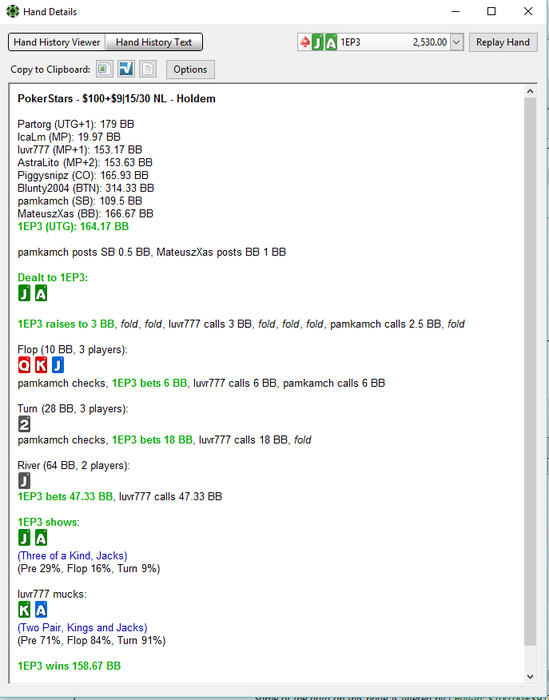
Task: Click the red spade icon in hand selector
Action: (305, 42)
